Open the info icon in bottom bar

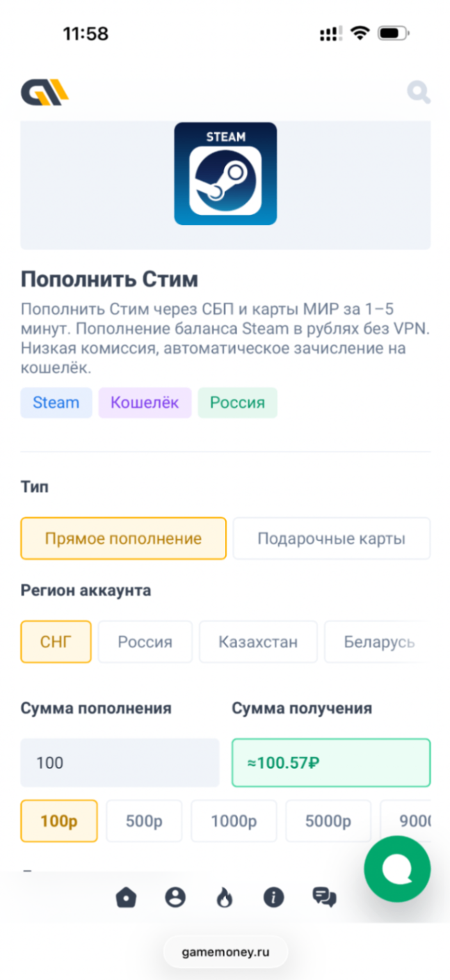pyautogui.click(x=273, y=898)
